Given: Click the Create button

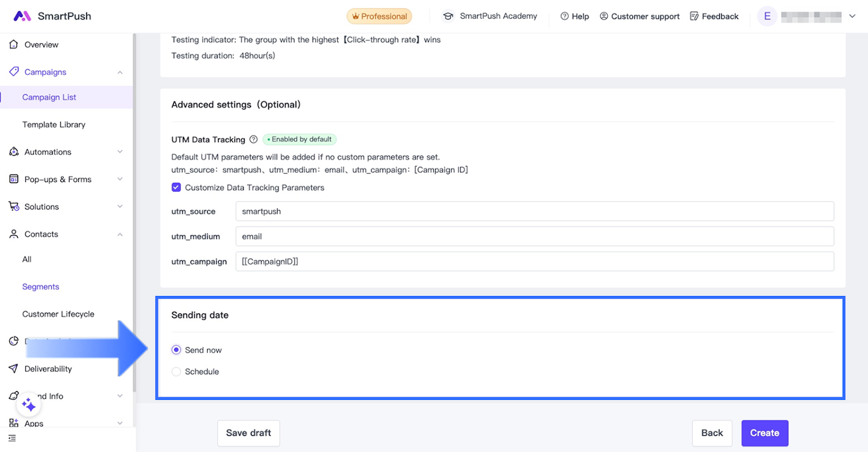Looking at the screenshot, I should pyautogui.click(x=764, y=433).
